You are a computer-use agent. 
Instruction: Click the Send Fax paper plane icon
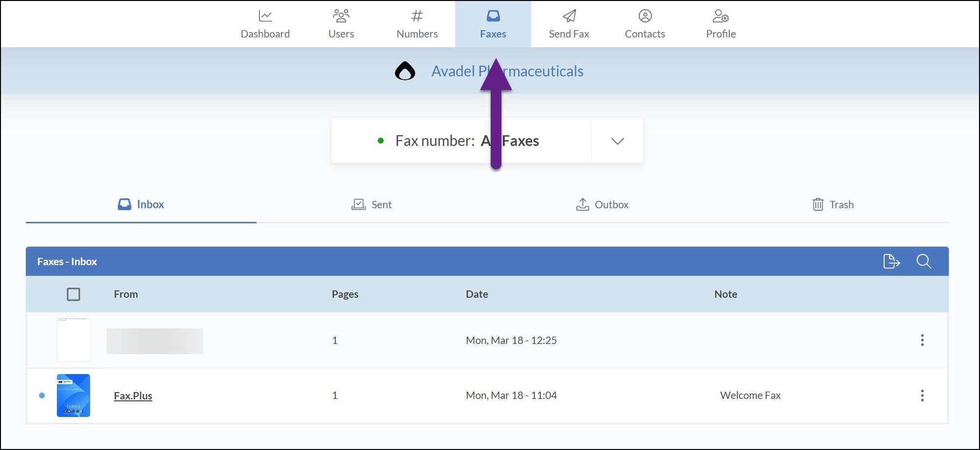click(569, 16)
